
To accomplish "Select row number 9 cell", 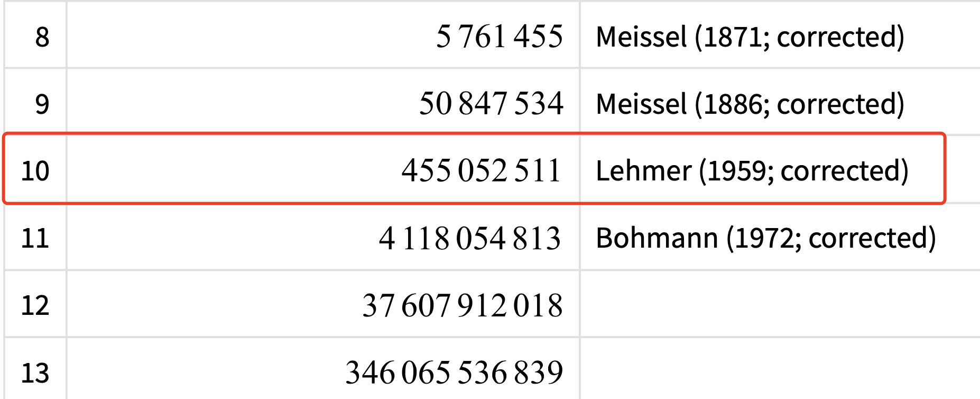I will pos(35,102).
